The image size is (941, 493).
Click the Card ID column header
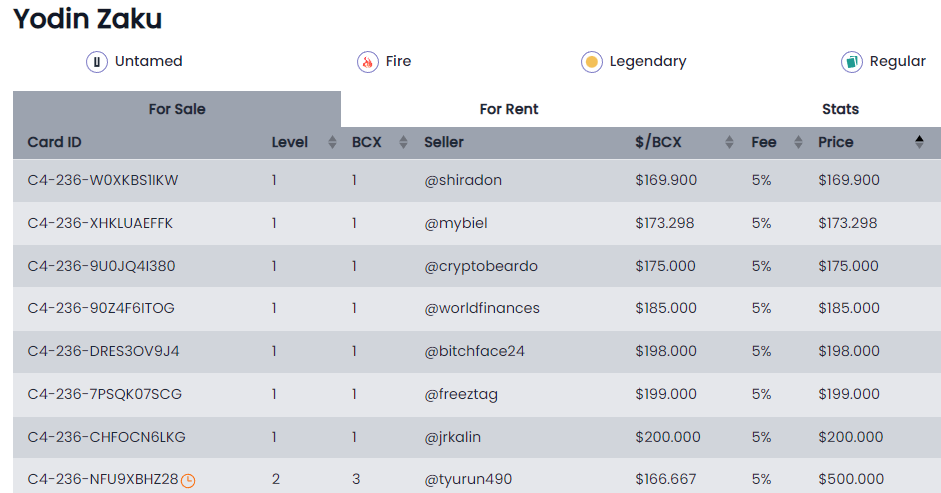pyautogui.click(x=54, y=142)
